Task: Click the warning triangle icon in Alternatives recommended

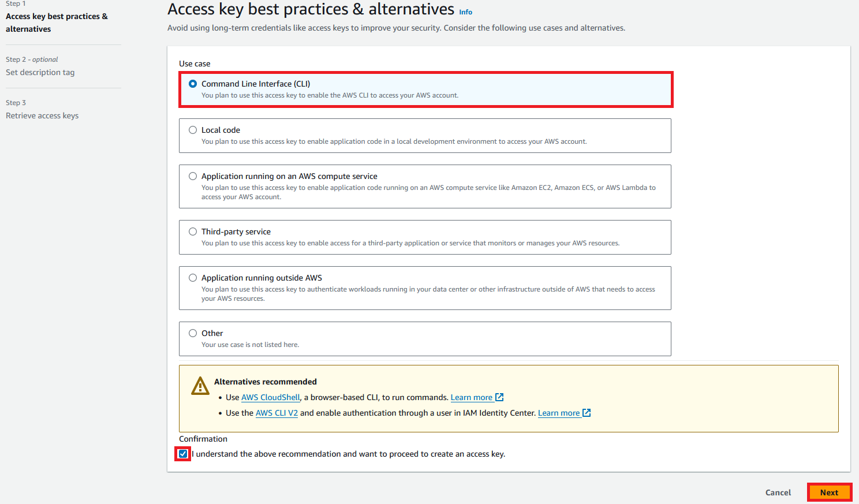Action: pyautogui.click(x=200, y=386)
